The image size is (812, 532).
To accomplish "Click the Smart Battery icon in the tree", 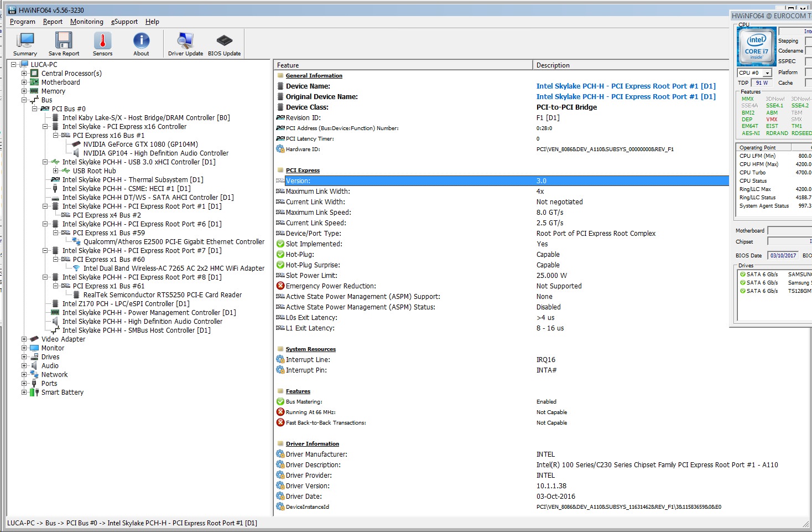I will 34,392.
